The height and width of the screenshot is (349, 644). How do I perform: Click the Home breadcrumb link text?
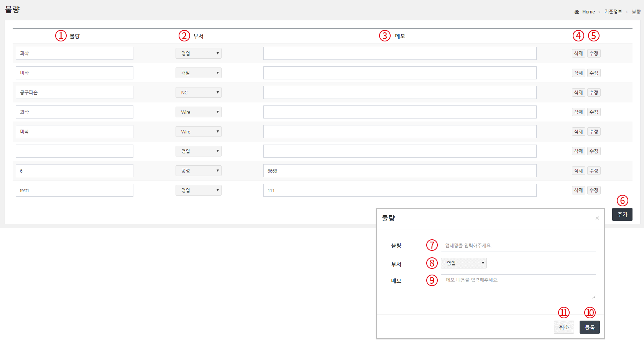(588, 12)
